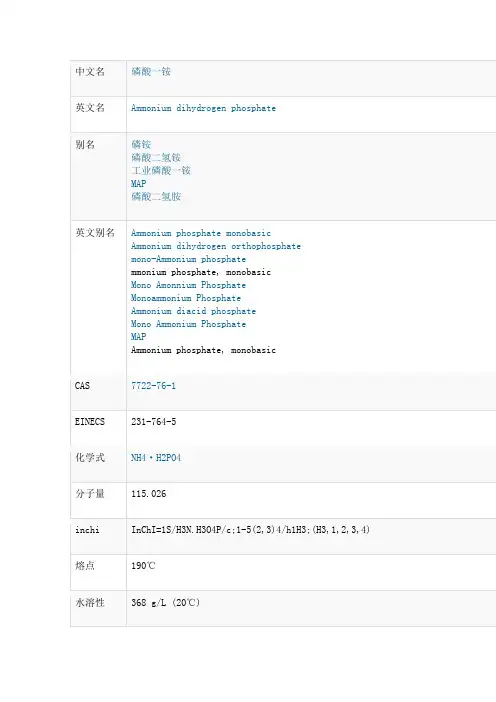Open the CAS number 7722-76-1 link
This screenshot has height=702, width=496.
153,385
